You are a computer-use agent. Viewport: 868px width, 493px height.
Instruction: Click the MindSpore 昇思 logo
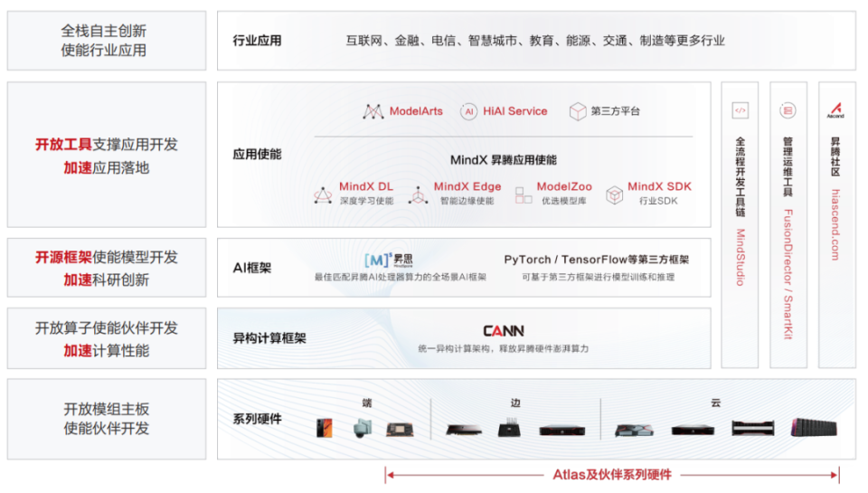pos(389,260)
